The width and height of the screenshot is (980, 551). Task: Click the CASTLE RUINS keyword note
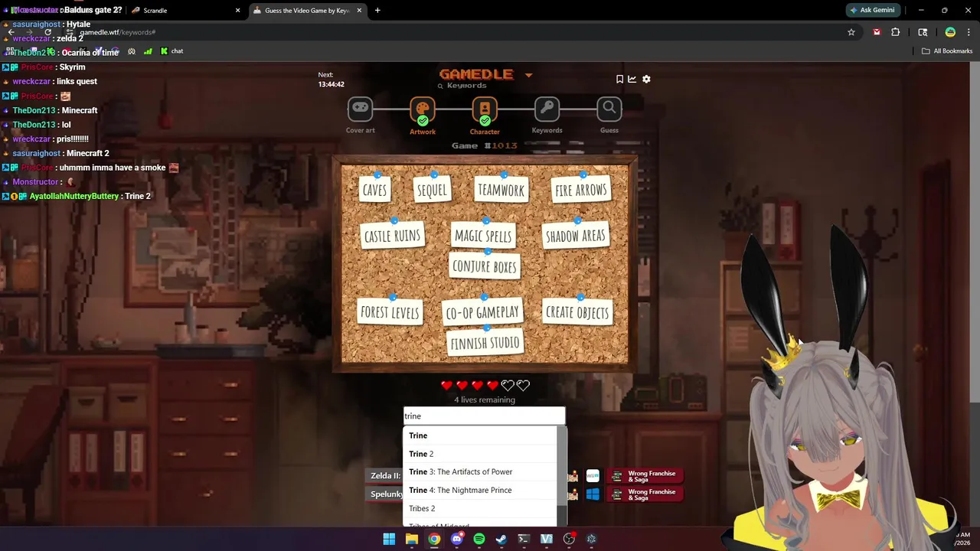click(392, 235)
